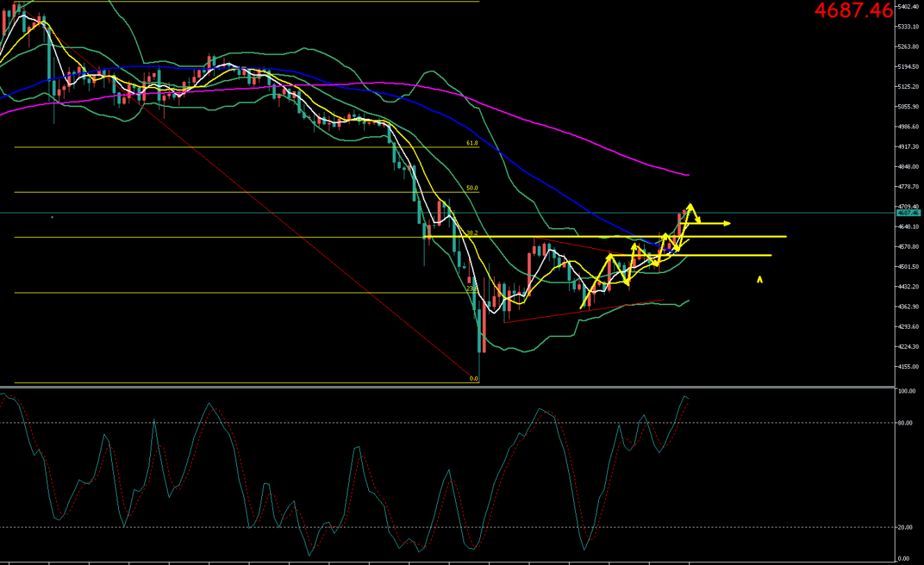This screenshot has width=924, height=565.
Task: Select the 80.00 level on stochastic scale
Action: point(906,423)
